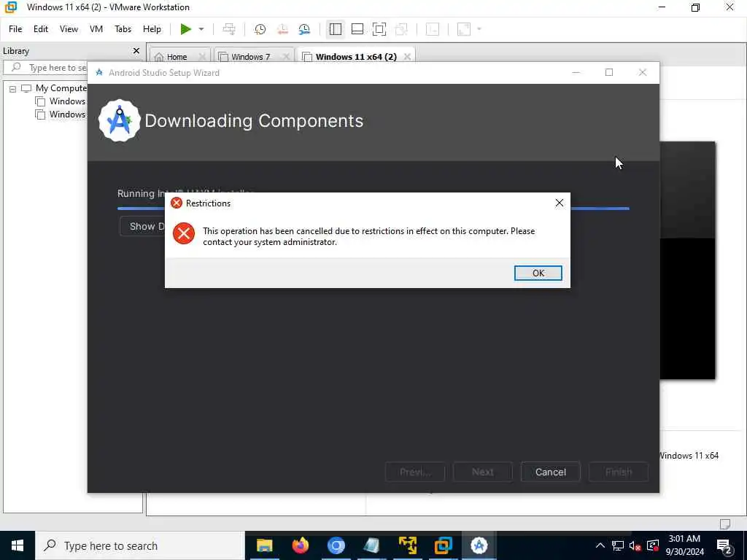Open the VMware Tabs menu
This screenshot has width=747, height=560.
(123, 29)
